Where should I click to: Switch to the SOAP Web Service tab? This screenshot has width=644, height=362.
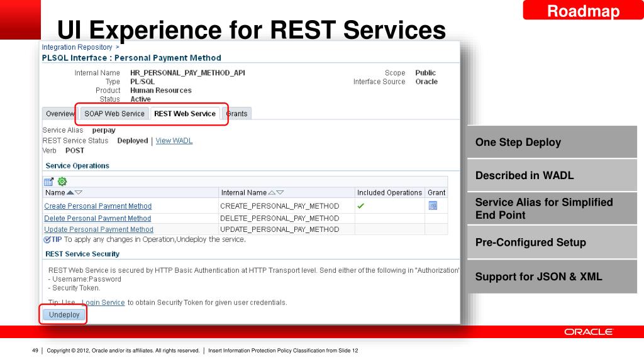click(x=114, y=114)
